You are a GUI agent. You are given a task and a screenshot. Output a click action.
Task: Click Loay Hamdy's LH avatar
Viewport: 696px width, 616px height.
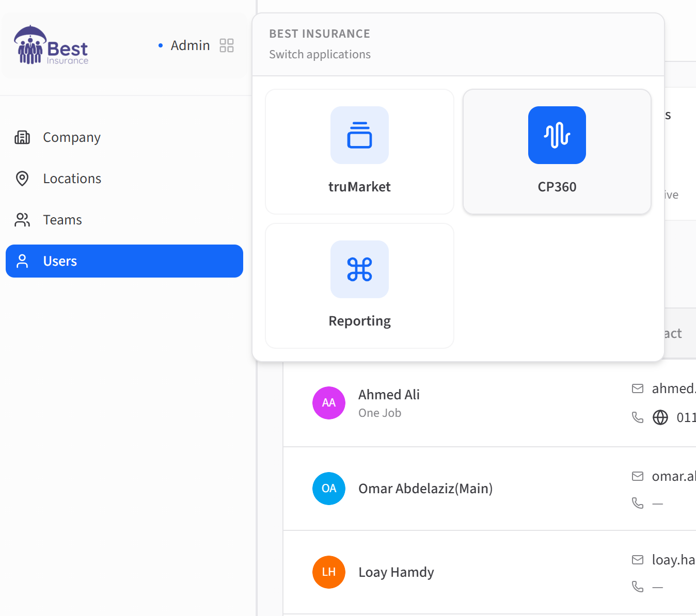pos(329,572)
